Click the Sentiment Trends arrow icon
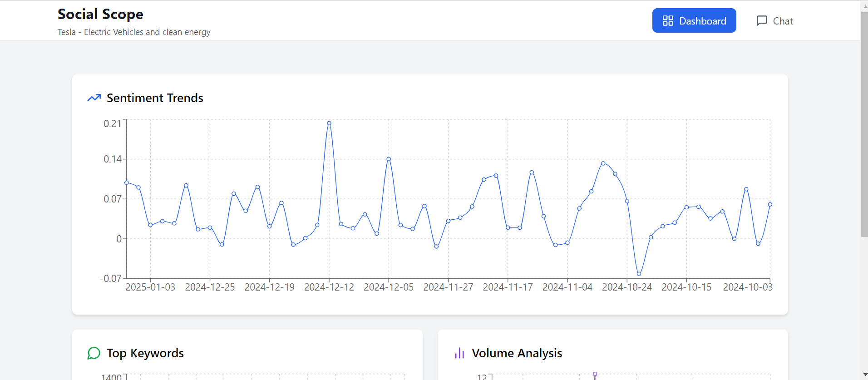Screen dimensions: 868x380 (x=94, y=98)
